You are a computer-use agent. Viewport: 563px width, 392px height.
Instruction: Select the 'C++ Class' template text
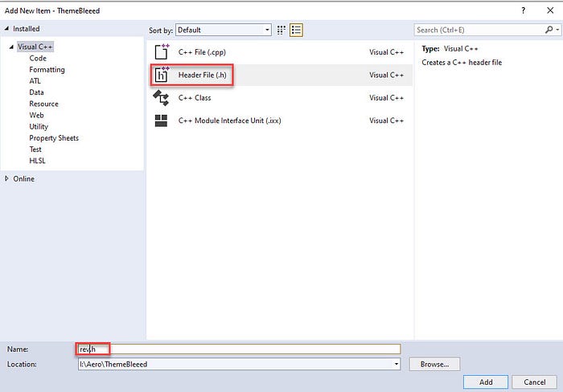195,98
